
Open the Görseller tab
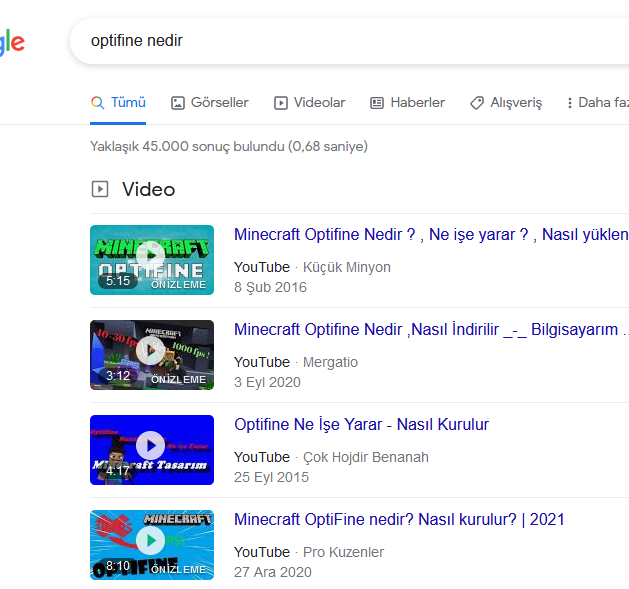(209, 103)
